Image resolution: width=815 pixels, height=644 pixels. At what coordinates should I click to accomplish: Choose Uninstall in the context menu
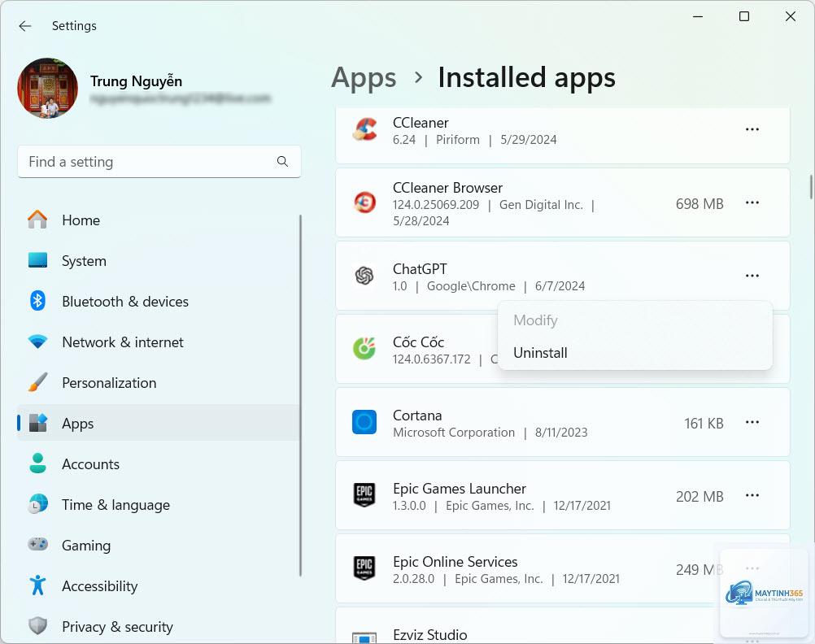pos(634,353)
